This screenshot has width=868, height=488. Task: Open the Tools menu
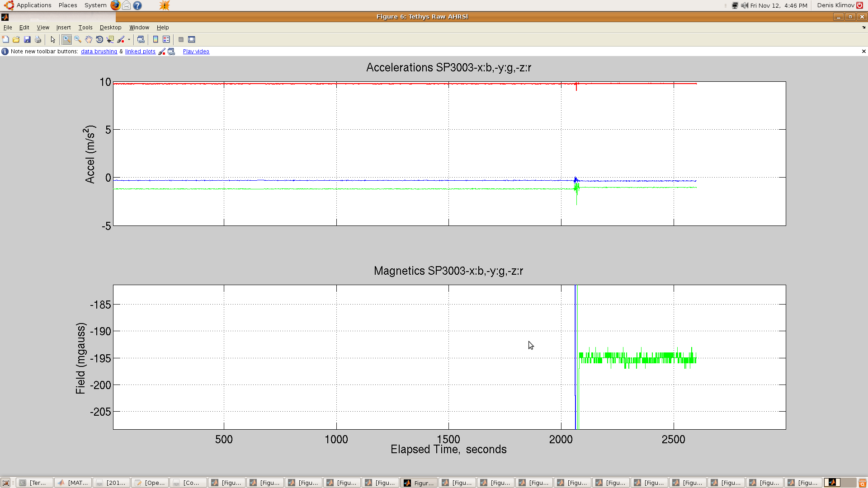pyautogui.click(x=85, y=28)
